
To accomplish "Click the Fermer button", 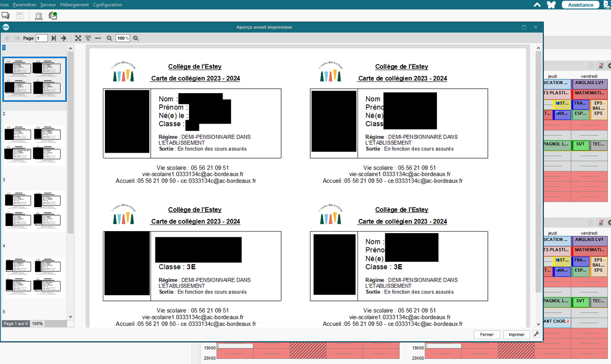I will click(487, 334).
